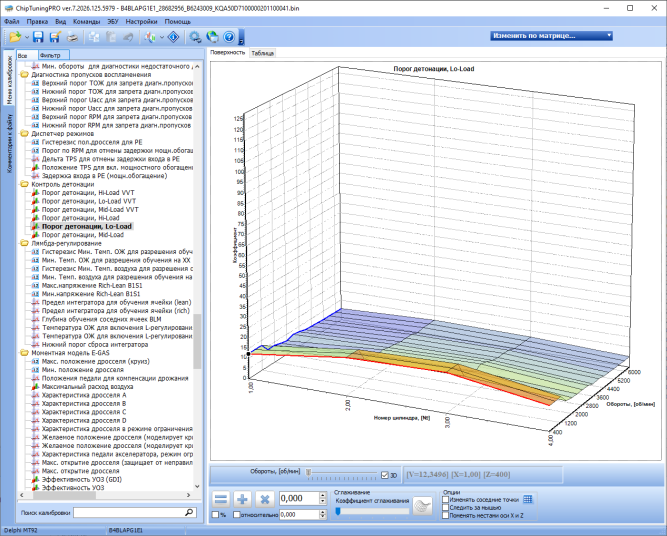This screenshot has height=536, width=667.
Task: Click the Обороты slider thumb
Action: (x=308, y=472)
